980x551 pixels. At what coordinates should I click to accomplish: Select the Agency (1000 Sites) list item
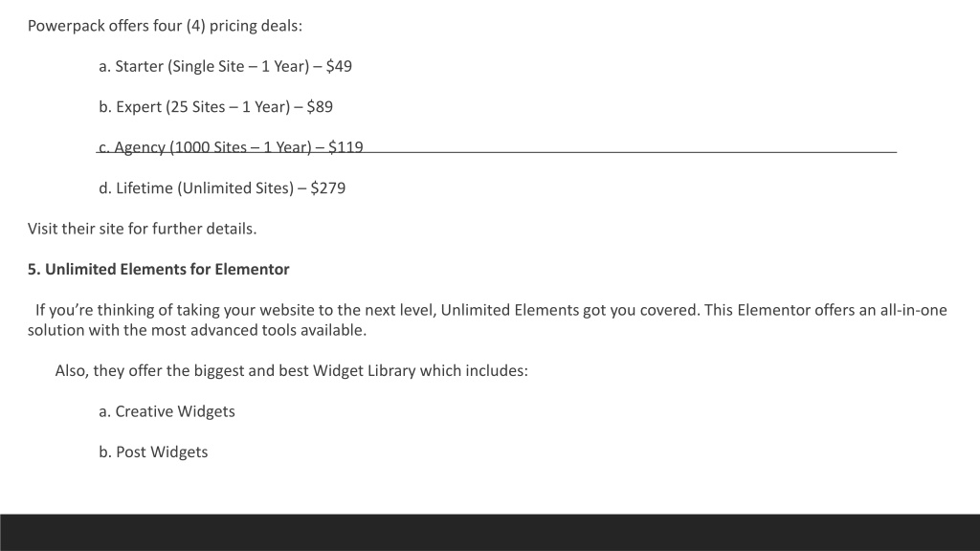click(x=231, y=147)
